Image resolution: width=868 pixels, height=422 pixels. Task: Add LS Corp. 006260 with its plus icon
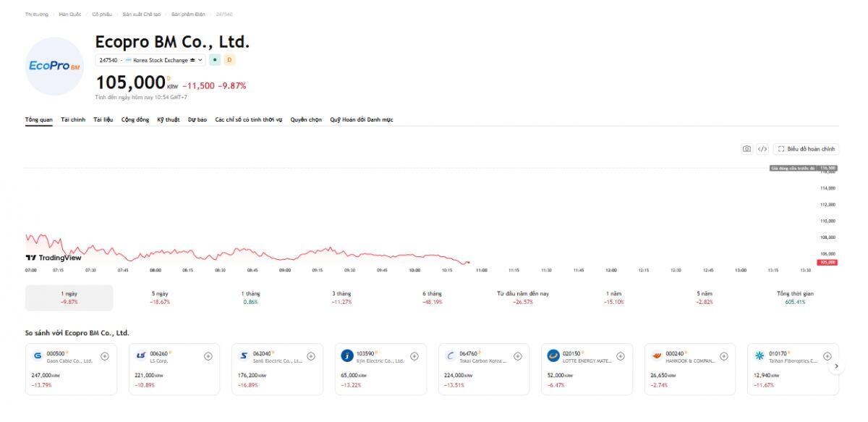tap(208, 356)
